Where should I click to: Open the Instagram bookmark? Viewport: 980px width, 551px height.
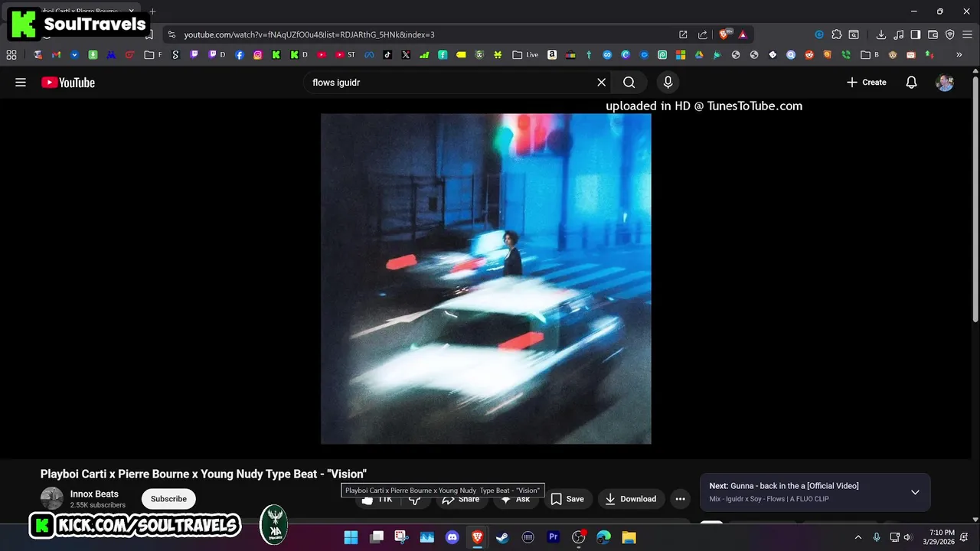[258, 55]
